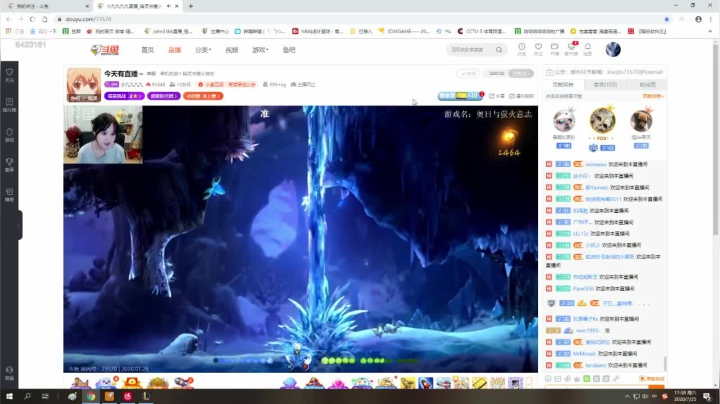Image resolution: width=720 pixels, height=404 pixels.
Task: Open the 视频 video nav item
Action: tap(231, 50)
